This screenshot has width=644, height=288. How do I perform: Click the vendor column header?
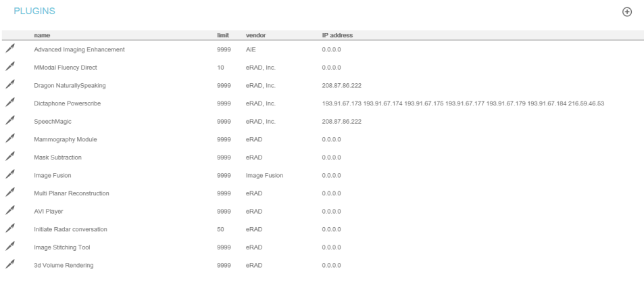255,34
